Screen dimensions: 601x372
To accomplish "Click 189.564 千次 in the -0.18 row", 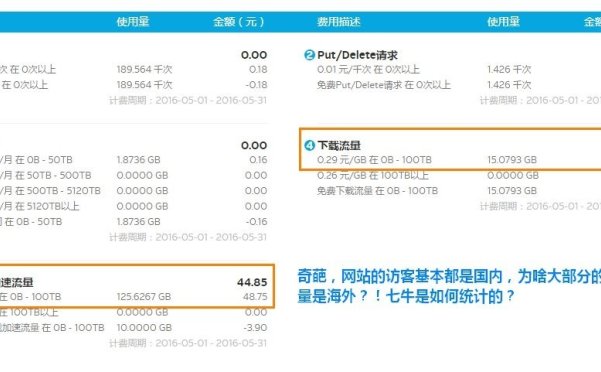I will click(x=145, y=85).
